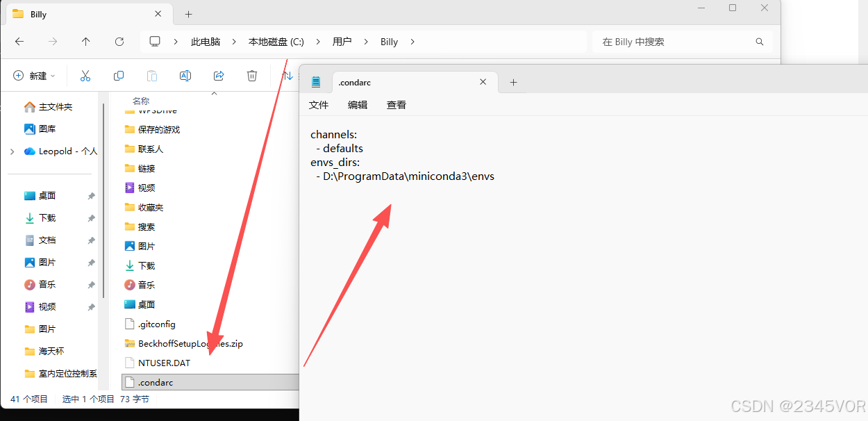The width and height of the screenshot is (868, 421).
Task: Open the 新建 dropdown
Action: click(35, 76)
